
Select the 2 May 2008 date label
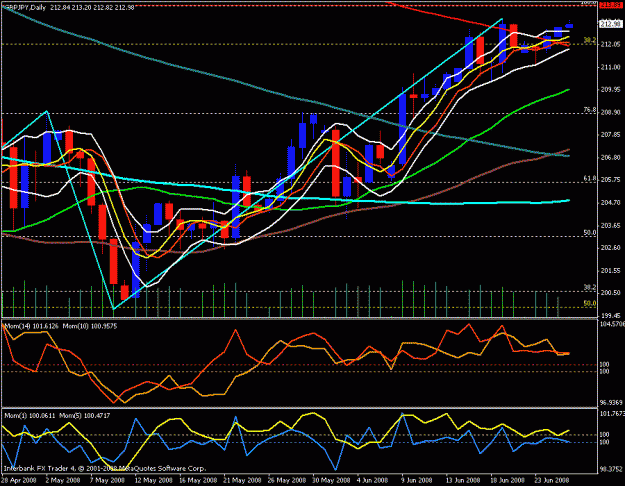pyautogui.click(x=63, y=480)
